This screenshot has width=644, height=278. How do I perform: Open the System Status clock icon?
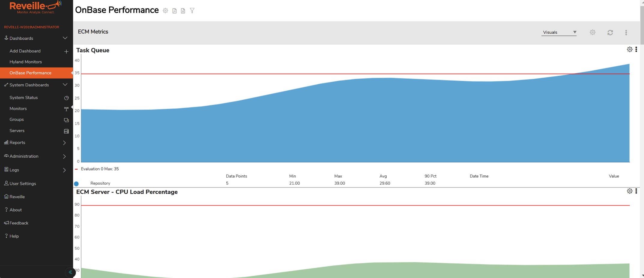pyautogui.click(x=66, y=98)
